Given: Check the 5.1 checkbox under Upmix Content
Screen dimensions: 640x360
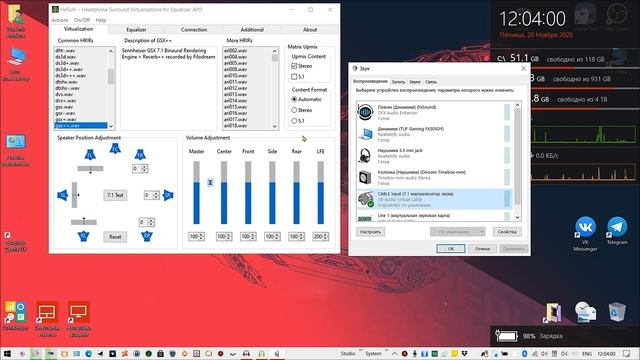Looking at the screenshot, I should click(294, 77).
